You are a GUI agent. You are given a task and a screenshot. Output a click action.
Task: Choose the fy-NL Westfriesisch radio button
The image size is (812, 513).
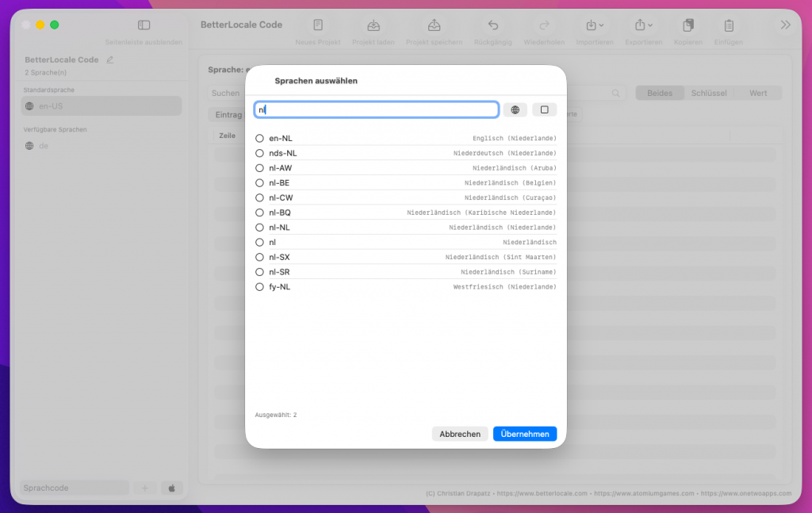pos(259,287)
